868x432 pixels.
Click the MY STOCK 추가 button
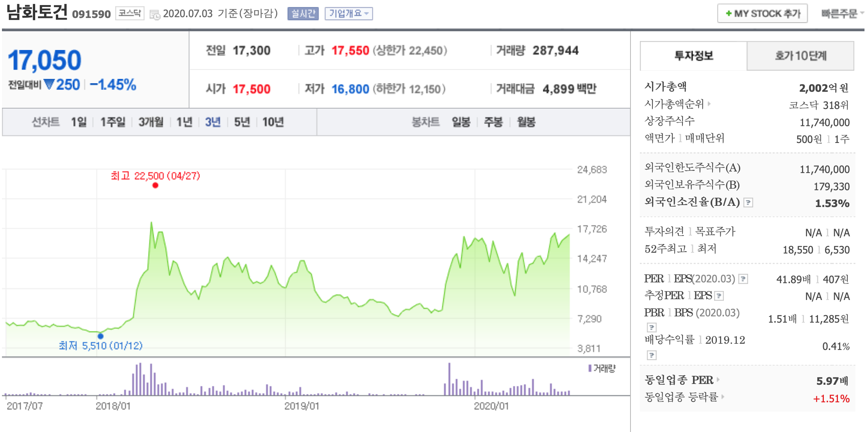pyautogui.click(x=763, y=14)
